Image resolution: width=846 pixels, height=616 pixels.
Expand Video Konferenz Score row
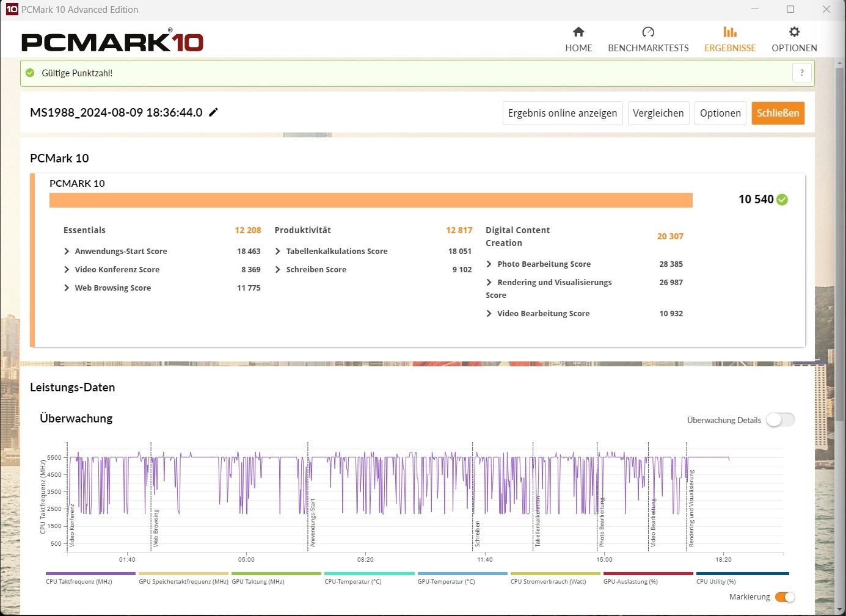click(67, 269)
